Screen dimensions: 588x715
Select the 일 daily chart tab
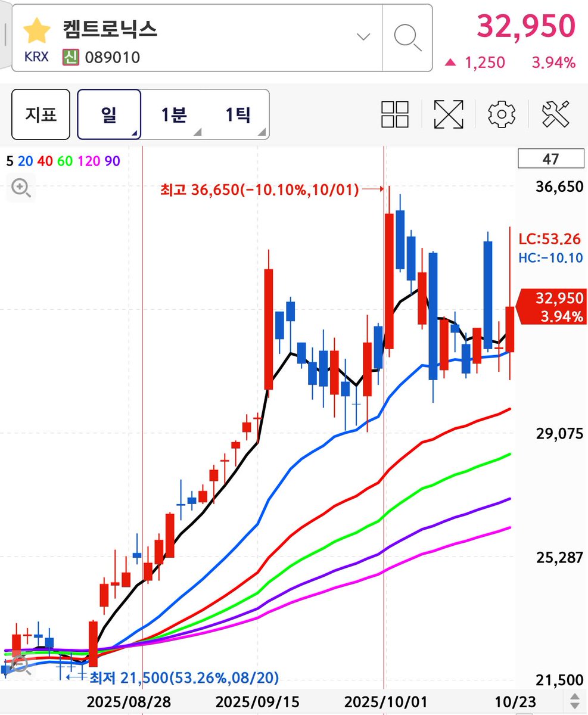tap(109, 114)
